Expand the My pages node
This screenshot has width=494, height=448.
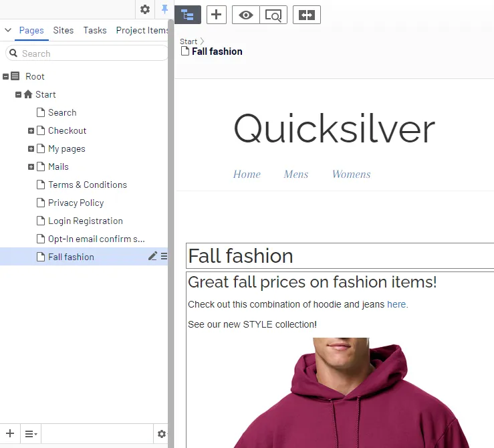pyautogui.click(x=31, y=148)
